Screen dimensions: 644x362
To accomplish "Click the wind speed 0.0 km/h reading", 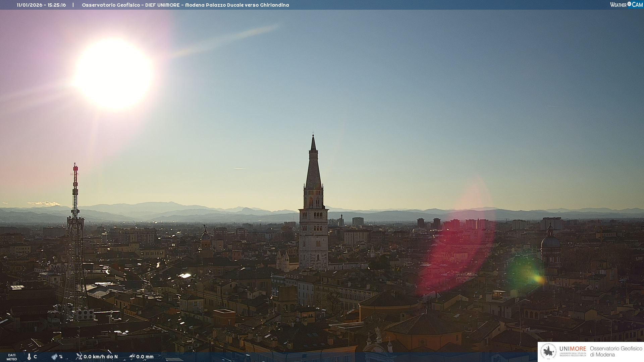I will (x=101, y=357).
